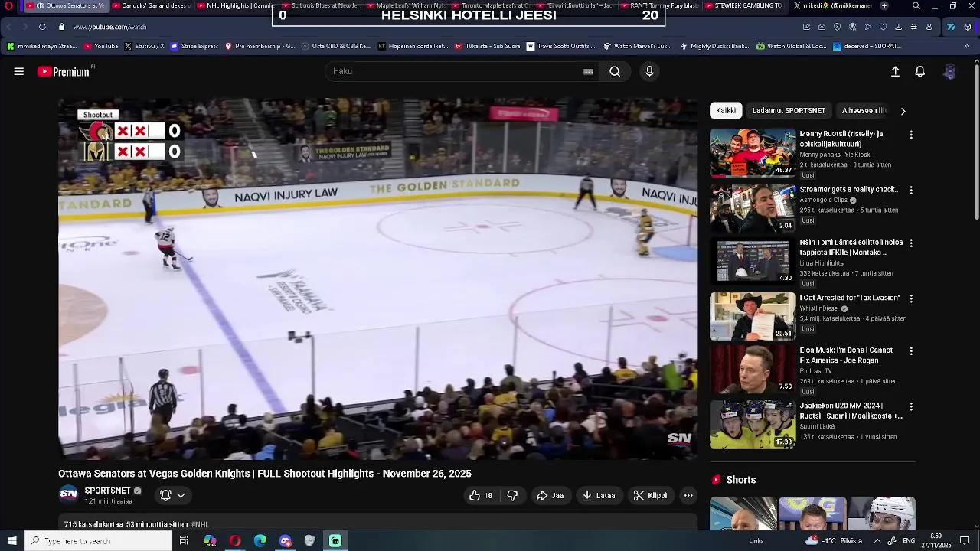980x551 pixels.
Task: Open Jääkiekon U20 MM 2024 thumbnail
Action: [x=753, y=425]
